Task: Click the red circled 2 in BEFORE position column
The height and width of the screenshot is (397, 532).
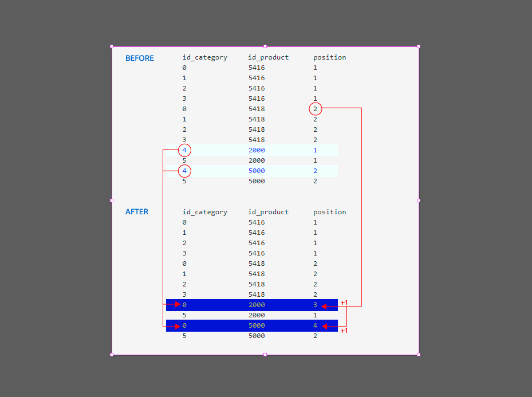Action: click(316, 109)
